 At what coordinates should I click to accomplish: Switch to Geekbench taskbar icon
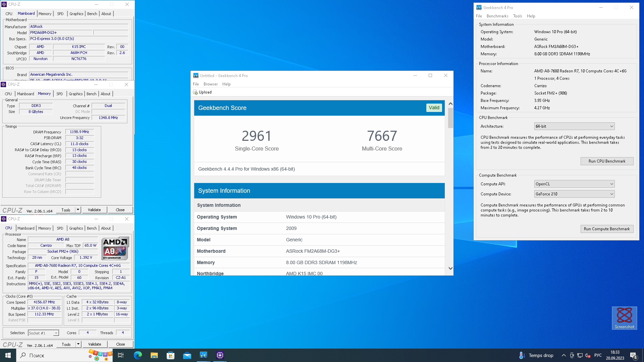[203, 355]
